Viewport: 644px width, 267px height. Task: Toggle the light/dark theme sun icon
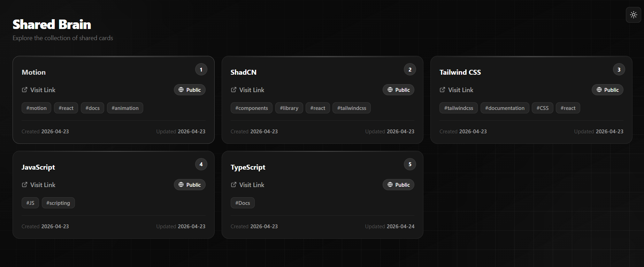(x=634, y=15)
